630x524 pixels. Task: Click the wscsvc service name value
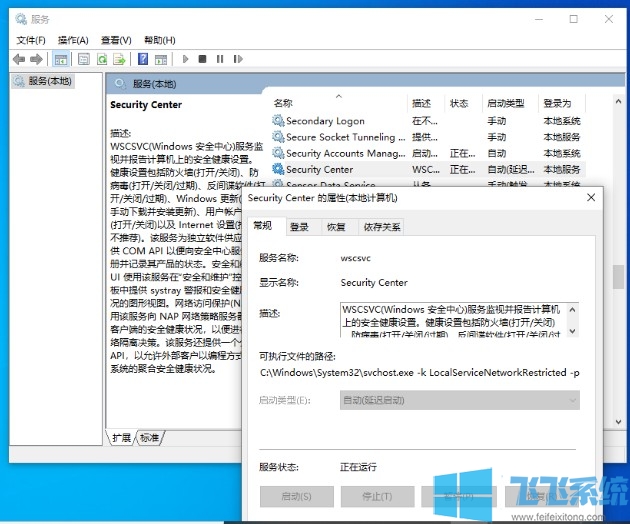pyautogui.click(x=356, y=258)
